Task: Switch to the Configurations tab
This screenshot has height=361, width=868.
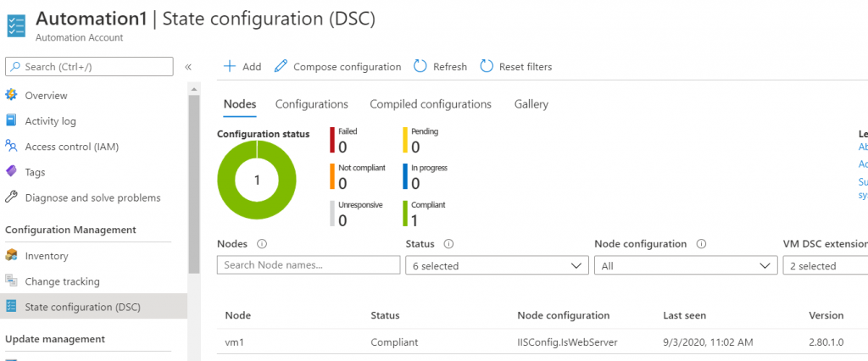Action: coord(311,104)
